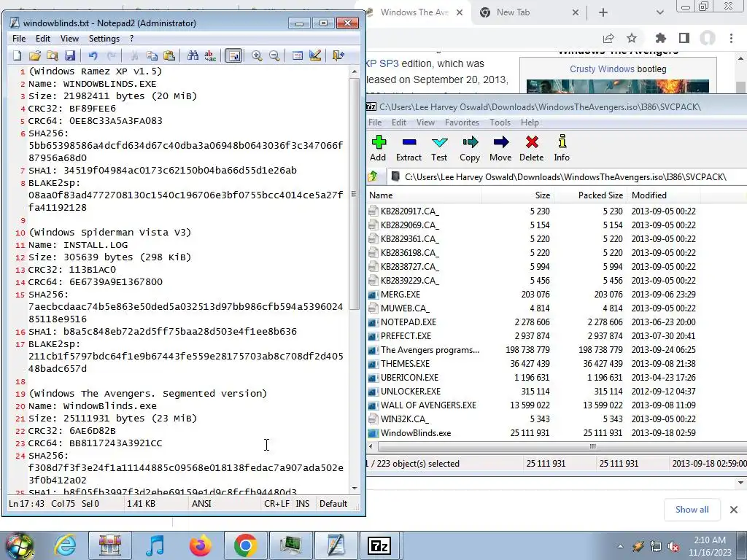Sort 7-Zip list by Modified column
This screenshot has width=747, height=560.
(664, 195)
